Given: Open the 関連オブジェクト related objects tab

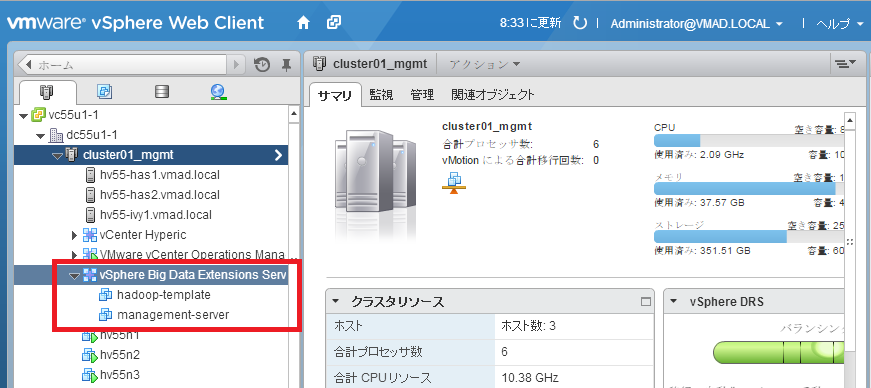Looking at the screenshot, I should (x=493, y=94).
